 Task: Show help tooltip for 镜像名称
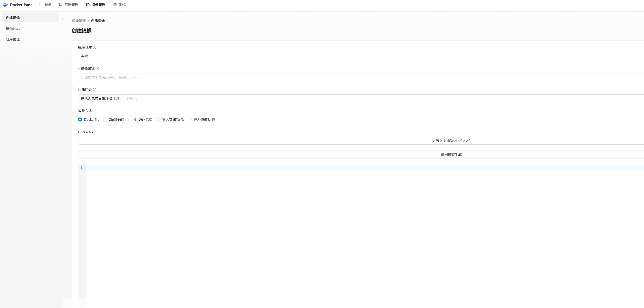coord(97,68)
